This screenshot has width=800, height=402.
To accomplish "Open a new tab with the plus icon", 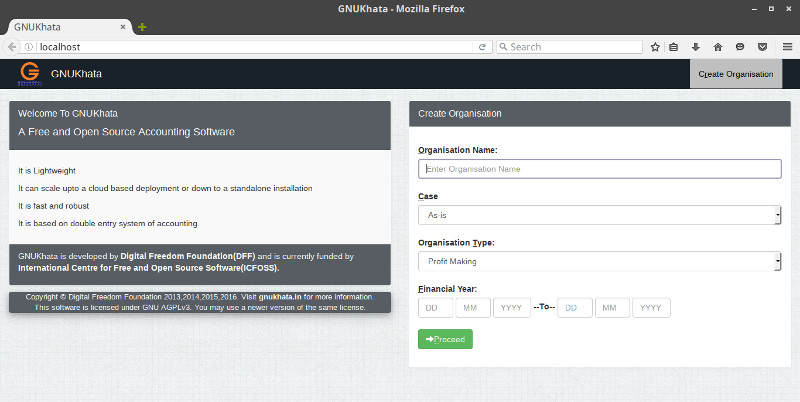I will pyautogui.click(x=142, y=27).
